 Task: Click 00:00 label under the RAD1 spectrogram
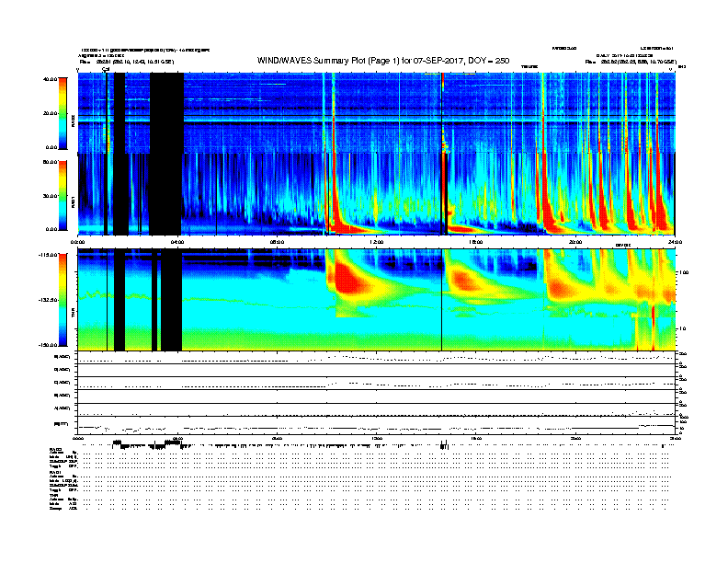coord(77,242)
